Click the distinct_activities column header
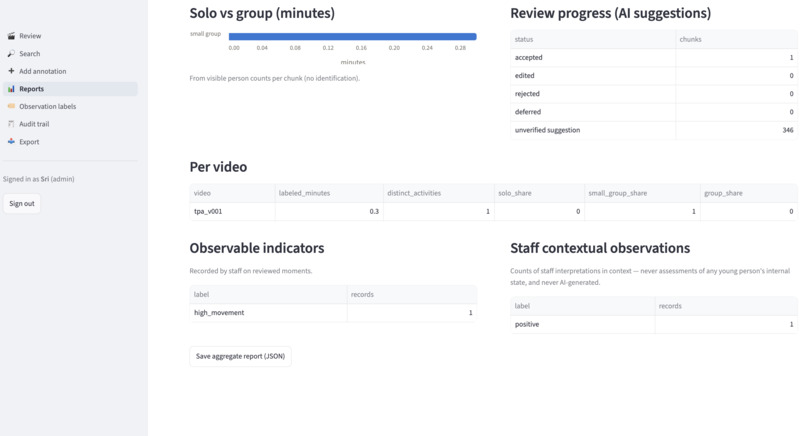This screenshot has height=436, width=806. coord(438,193)
